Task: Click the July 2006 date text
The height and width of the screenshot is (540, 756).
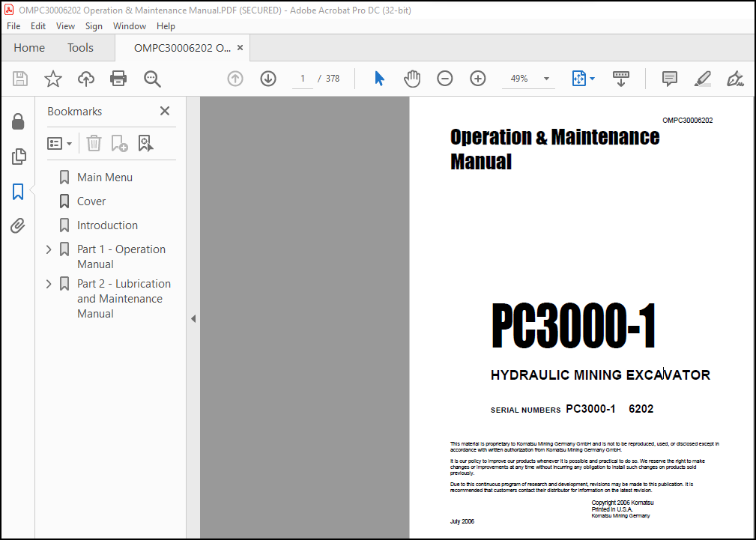Action: [x=462, y=521]
